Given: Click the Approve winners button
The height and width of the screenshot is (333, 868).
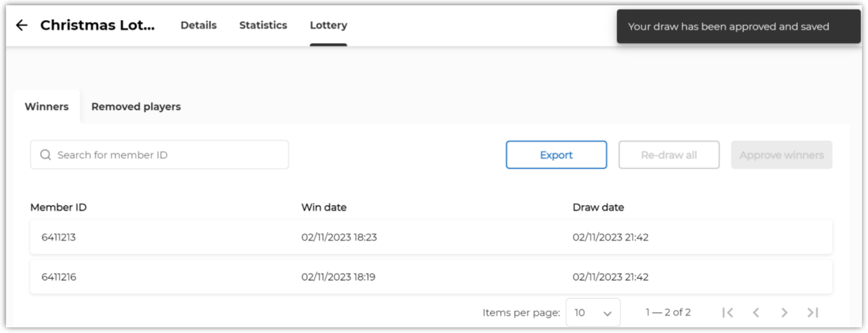Looking at the screenshot, I should [782, 155].
